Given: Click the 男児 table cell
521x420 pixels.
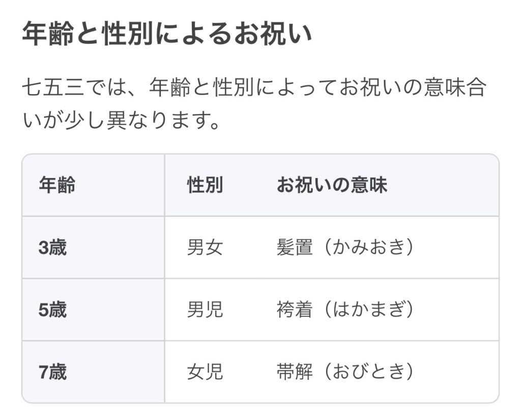Looking at the screenshot, I should [x=205, y=310].
